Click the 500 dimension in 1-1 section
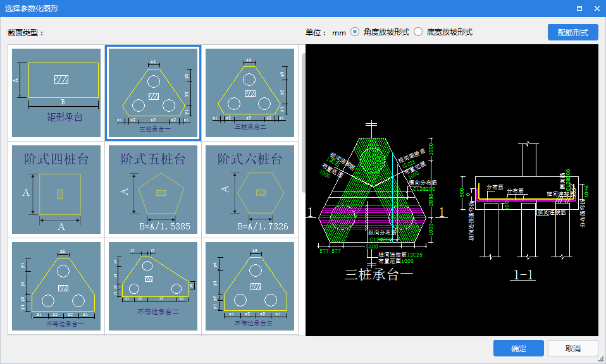606x364 pixels. click(x=461, y=192)
